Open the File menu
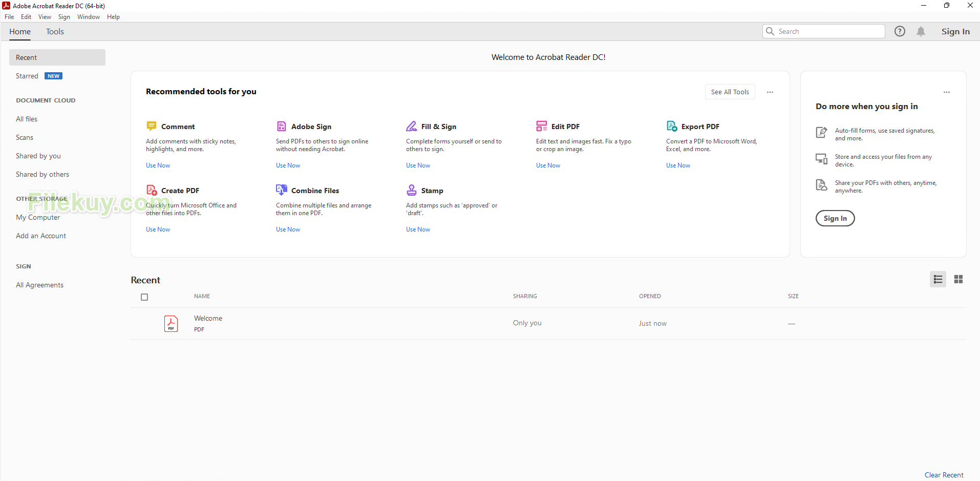The width and height of the screenshot is (980, 481). coord(9,17)
